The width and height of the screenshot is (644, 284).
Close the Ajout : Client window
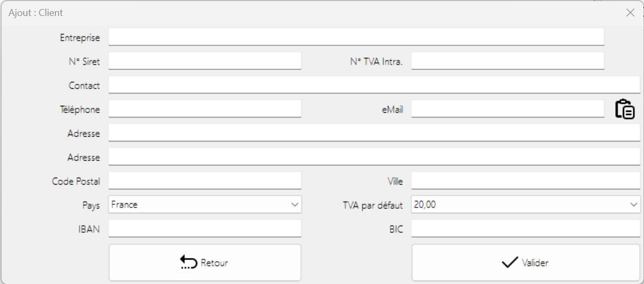pos(630,12)
